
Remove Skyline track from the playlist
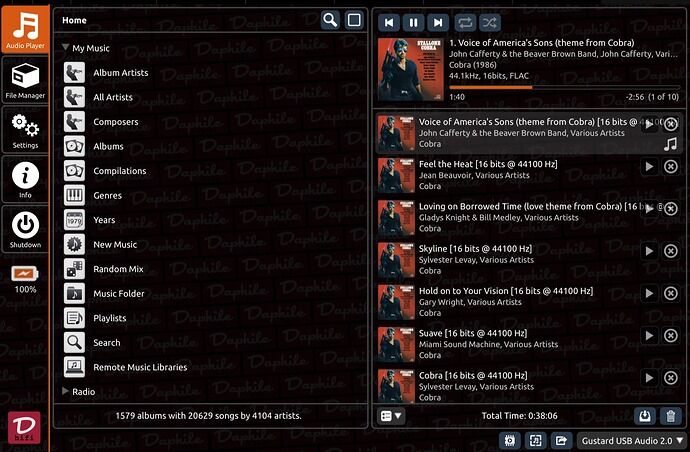pos(671,251)
